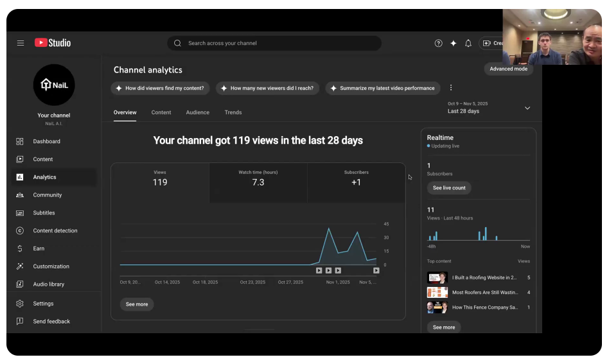609x364 pixels.
Task: Focus the Search across your channel field
Action: 274,43
